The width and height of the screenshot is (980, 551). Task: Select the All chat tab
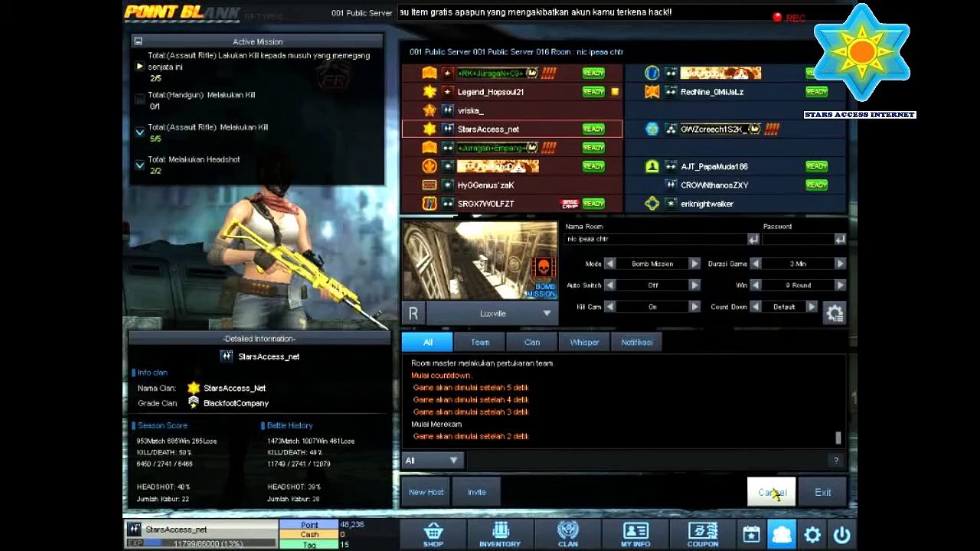click(427, 342)
